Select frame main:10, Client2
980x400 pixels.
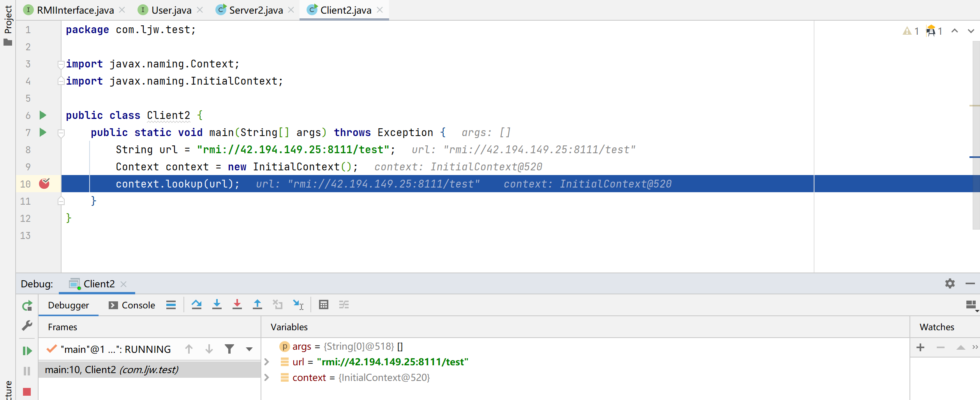[x=150, y=370]
